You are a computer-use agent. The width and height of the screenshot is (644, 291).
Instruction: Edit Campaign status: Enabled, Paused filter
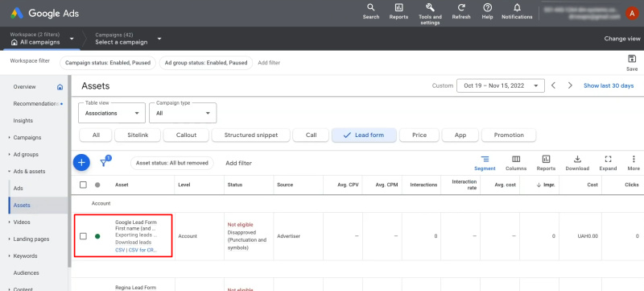pos(108,63)
